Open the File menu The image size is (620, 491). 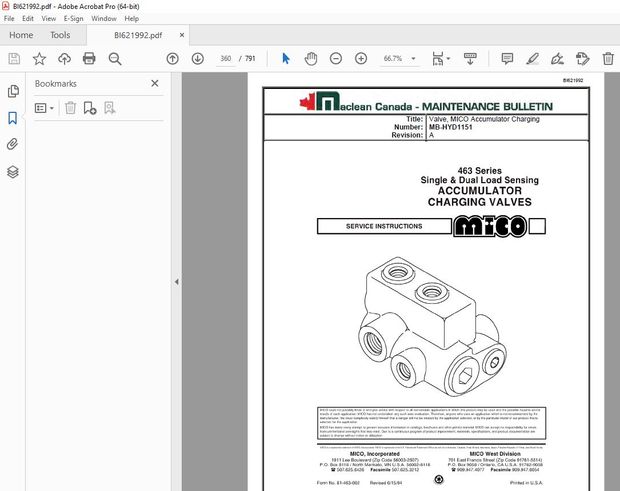(9, 19)
